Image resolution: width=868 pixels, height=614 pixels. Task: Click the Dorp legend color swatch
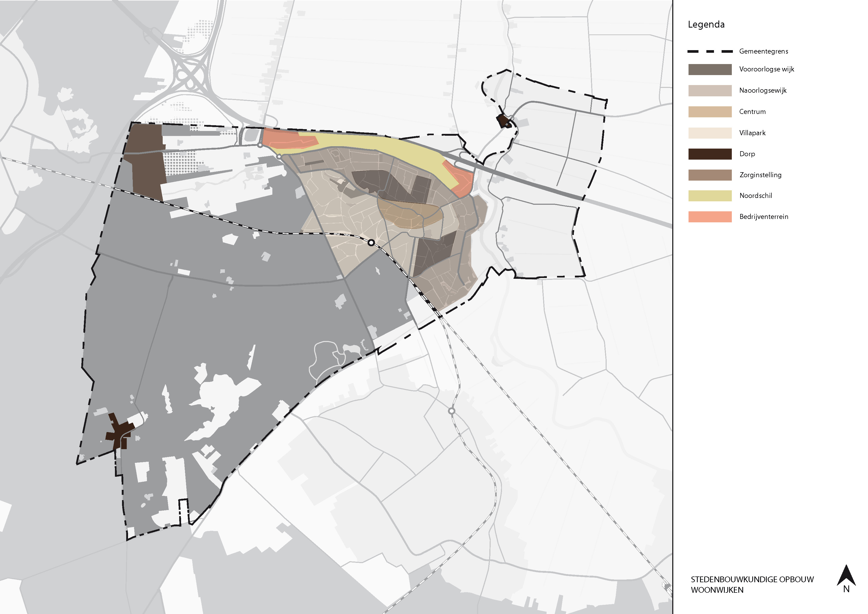[x=710, y=154]
